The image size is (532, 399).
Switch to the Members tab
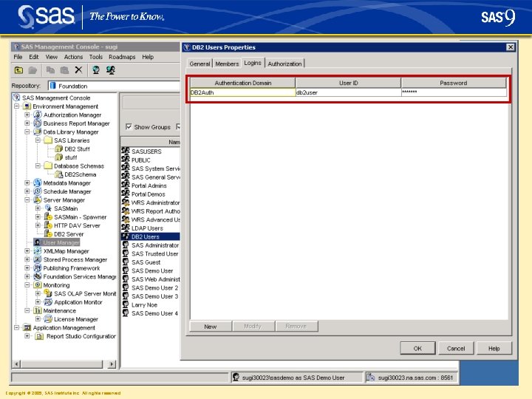click(227, 64)
